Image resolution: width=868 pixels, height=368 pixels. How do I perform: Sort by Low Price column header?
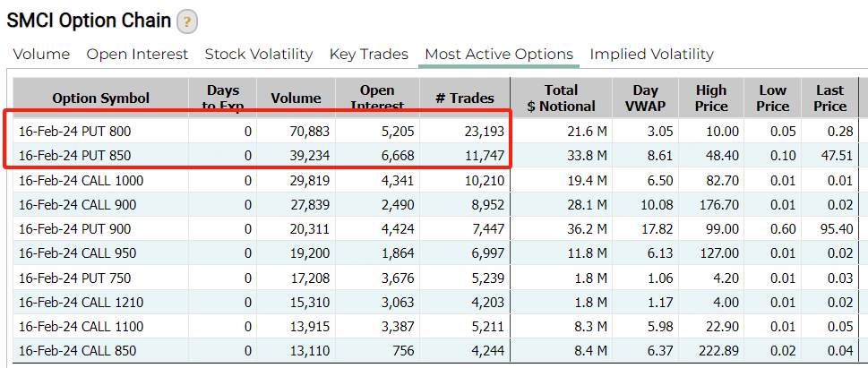(772, 98)
